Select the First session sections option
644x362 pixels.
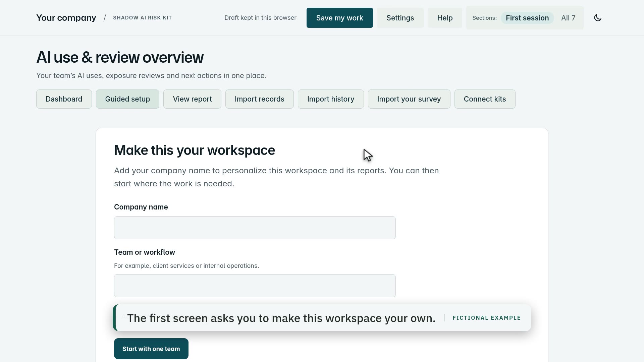pyautogui.click(x=527, y=18)
